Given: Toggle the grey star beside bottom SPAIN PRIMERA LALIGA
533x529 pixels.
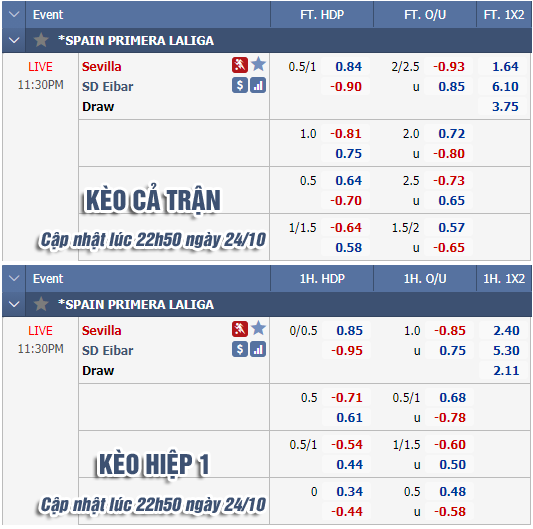Looking at the screenshot, I should (x=41, y=304).
